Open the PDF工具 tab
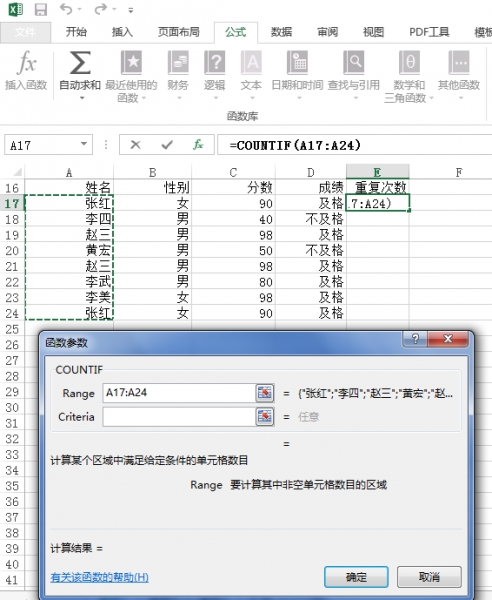 429,32
